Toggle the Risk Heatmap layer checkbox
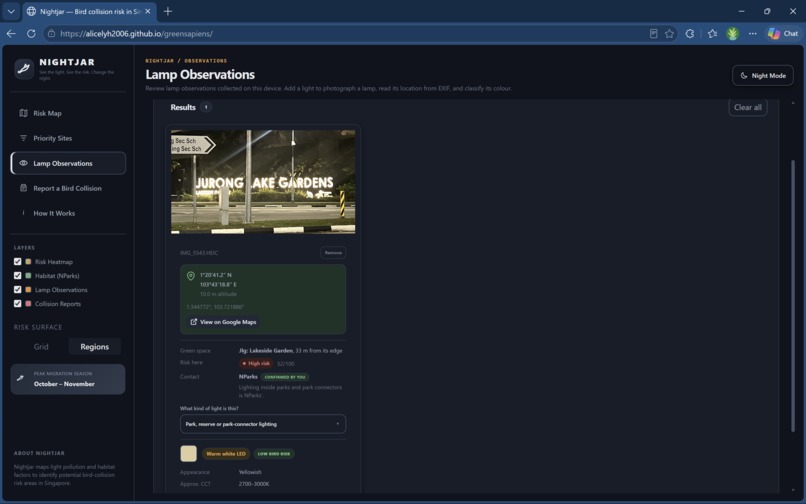806x504 pixels. [x=17, y=261]
